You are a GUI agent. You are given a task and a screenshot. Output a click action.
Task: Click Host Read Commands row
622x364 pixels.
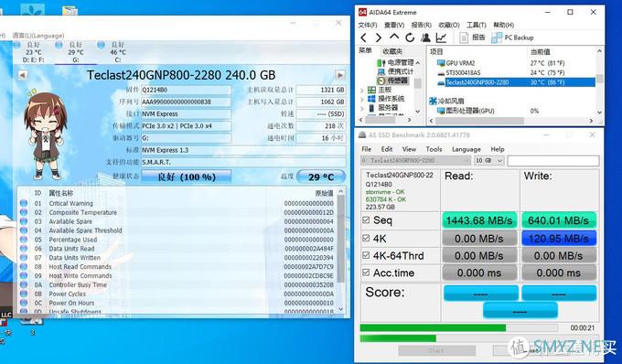pos(177,267)
